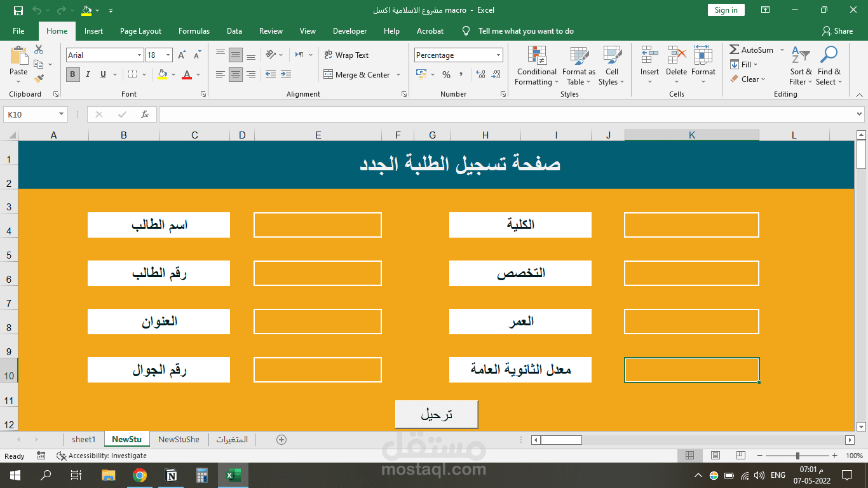The image size is (868, 488).
Task: Open the Merge & Center dropdown arrow
Action: (398, 74)
